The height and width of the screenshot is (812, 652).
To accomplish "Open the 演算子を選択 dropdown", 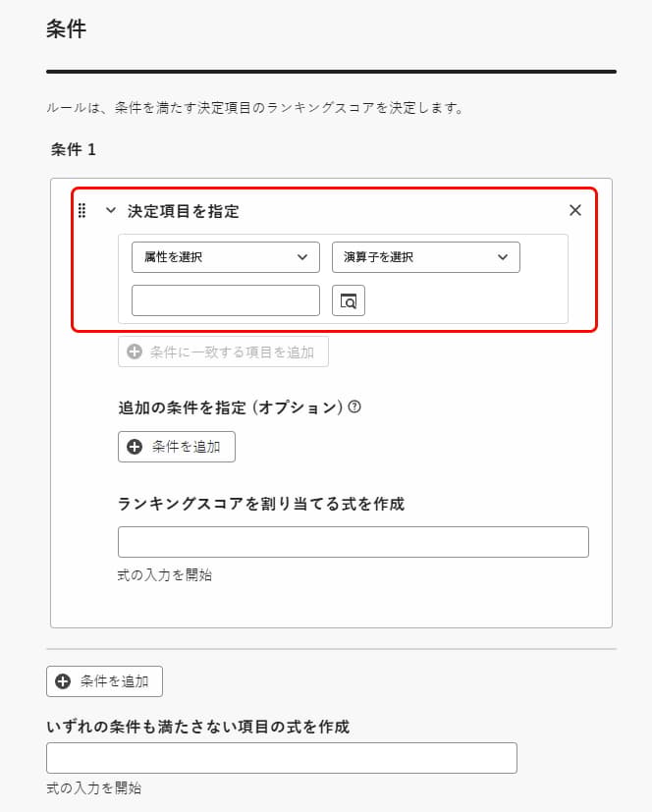I will (425, 257).
